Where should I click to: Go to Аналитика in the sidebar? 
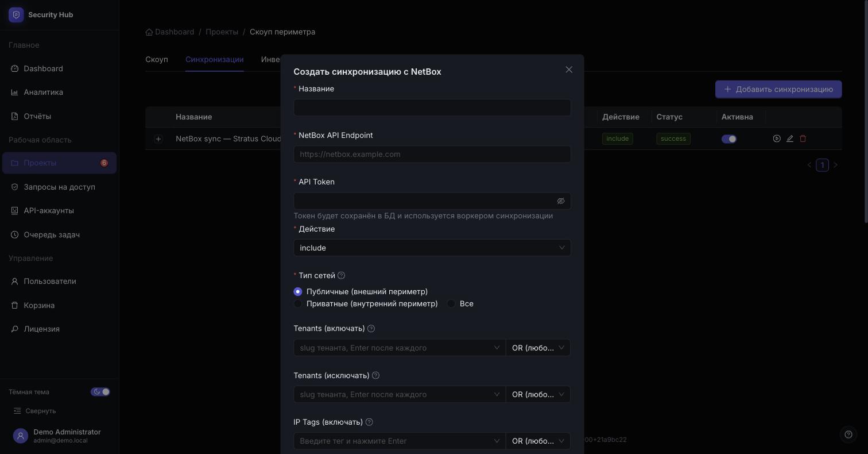point(59,92)
